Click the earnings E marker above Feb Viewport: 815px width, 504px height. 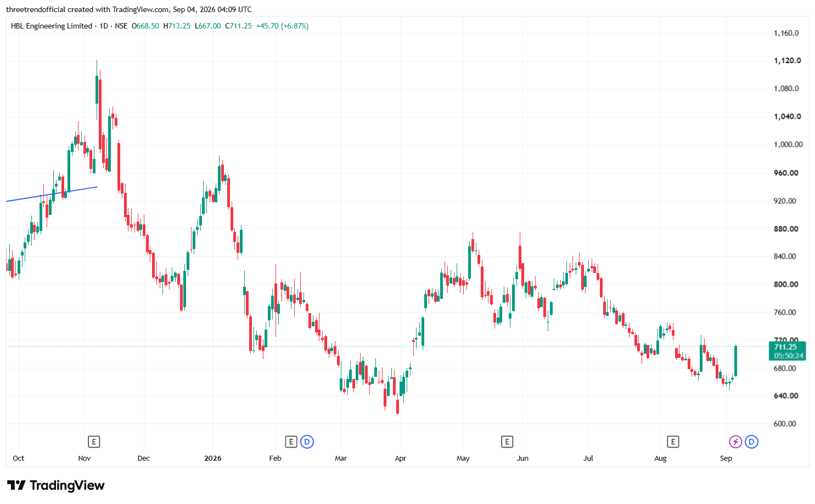(291, 441)
